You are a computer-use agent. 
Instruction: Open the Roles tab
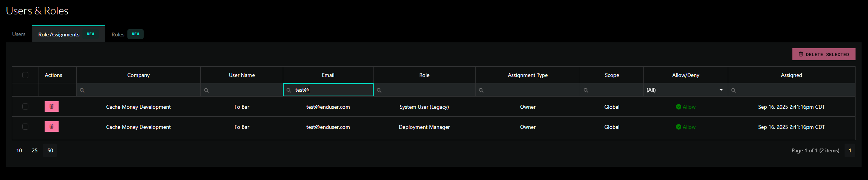[118, 34]
